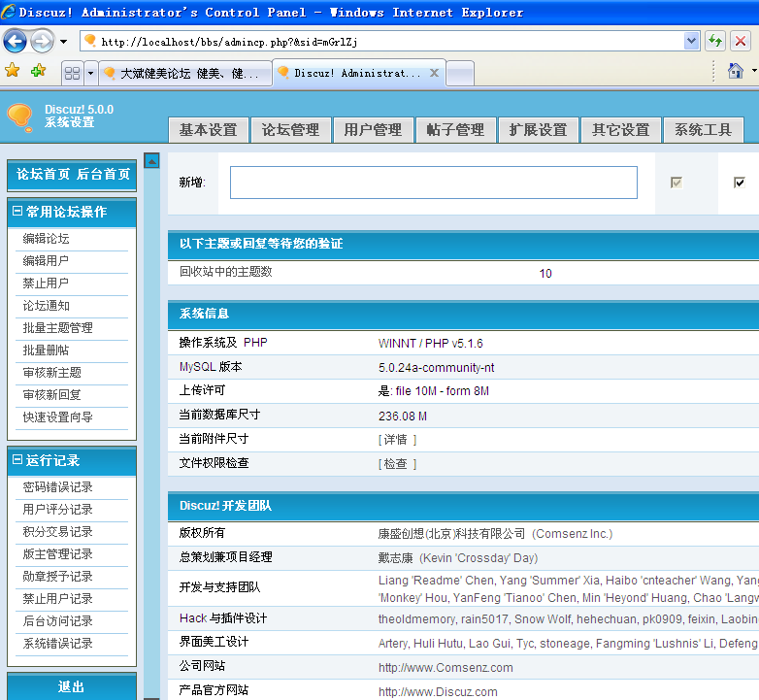Open the 其它设置 menu tab
This screenshot has height=700, width=759.
[x=621, y=130]
